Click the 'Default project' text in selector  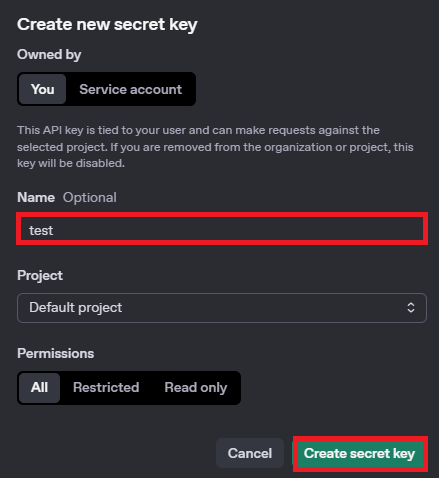pyautogui.click(x=75, y=308)
